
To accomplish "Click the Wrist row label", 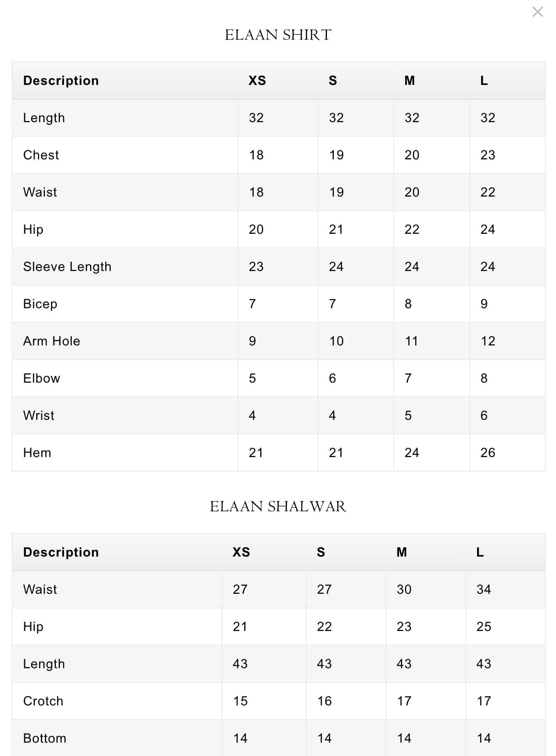I will [x=39, y=415].
